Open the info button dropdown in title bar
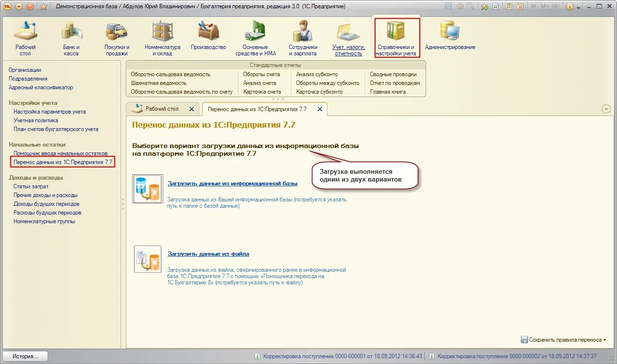Viewport: 617px width, 364px height. coord(578,6)
